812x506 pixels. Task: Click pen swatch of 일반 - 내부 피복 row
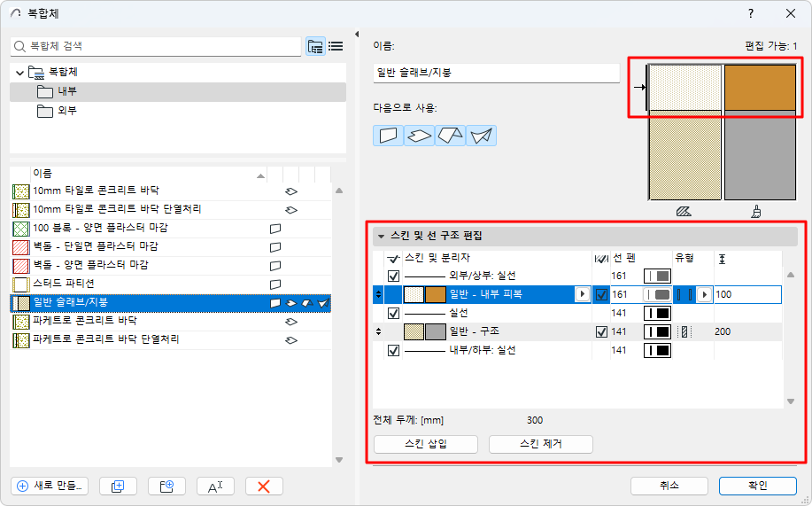coord(657,294)
